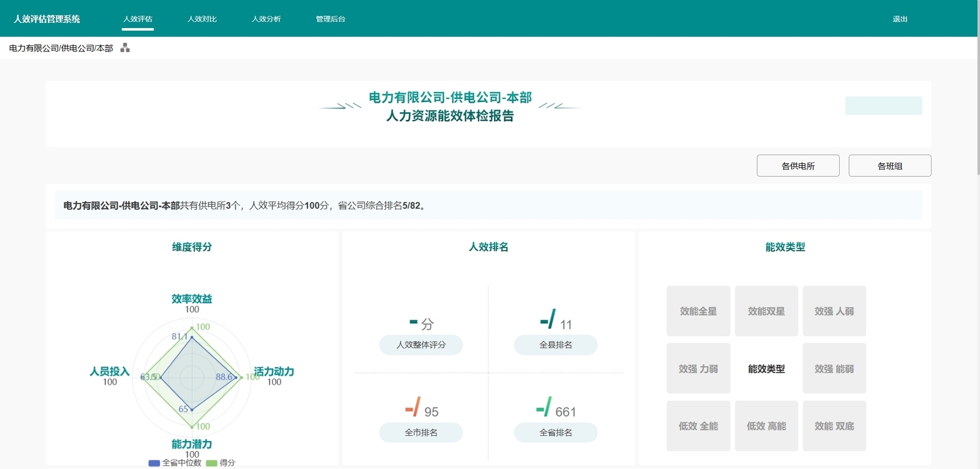Toggle the 全省中位数 legend swatch

point(154,463)
